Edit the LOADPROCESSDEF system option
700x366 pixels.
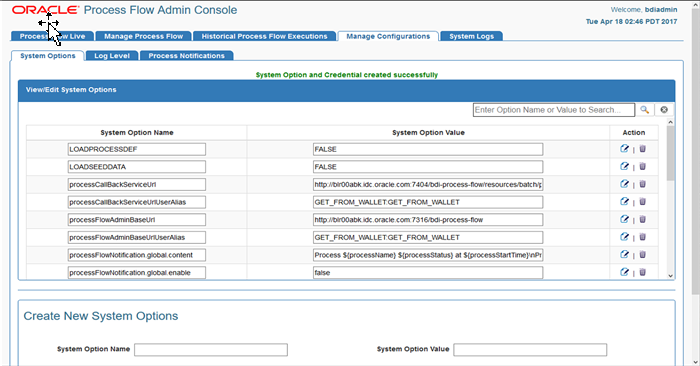click(624, 149)
